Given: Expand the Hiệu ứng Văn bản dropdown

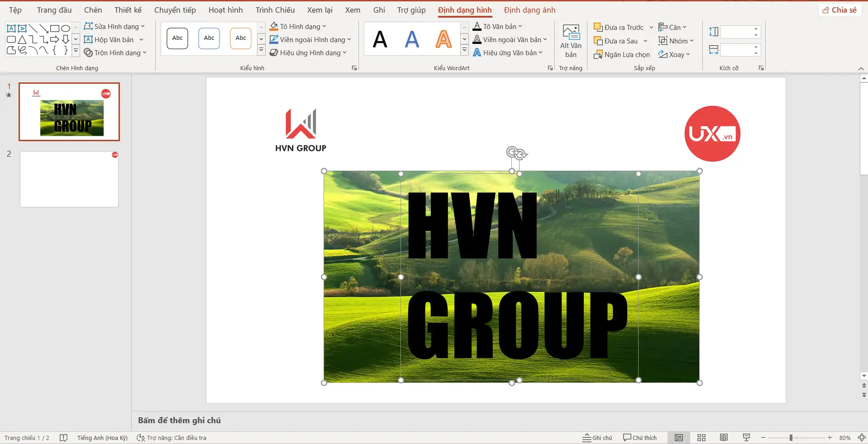Looking at the screenshot, I should click(540, 53).
